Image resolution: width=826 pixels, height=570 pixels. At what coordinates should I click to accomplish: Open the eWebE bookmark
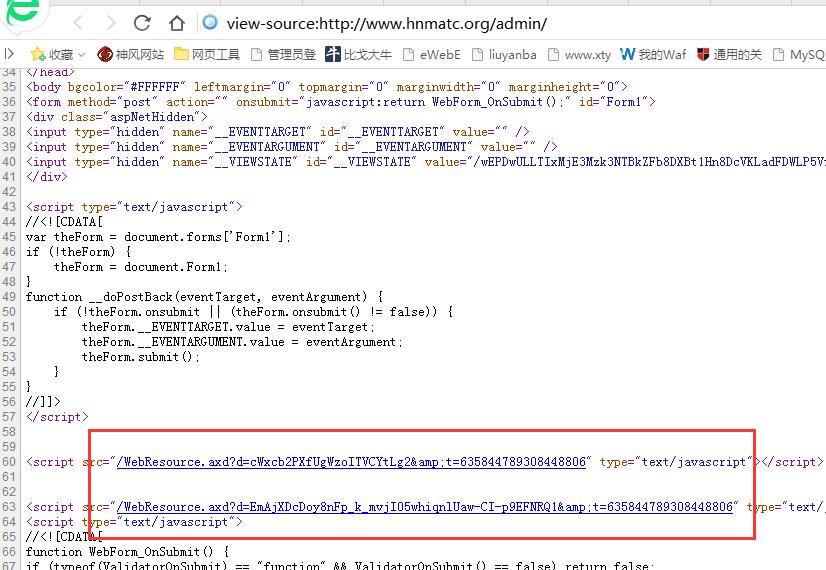pyautogui.click(x=431, y=54)
